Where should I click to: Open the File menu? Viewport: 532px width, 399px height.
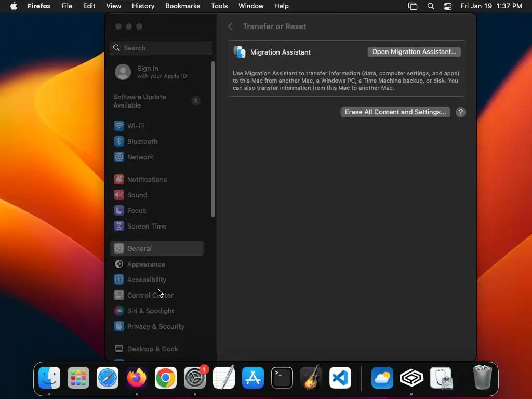click(x=67, y=6)
